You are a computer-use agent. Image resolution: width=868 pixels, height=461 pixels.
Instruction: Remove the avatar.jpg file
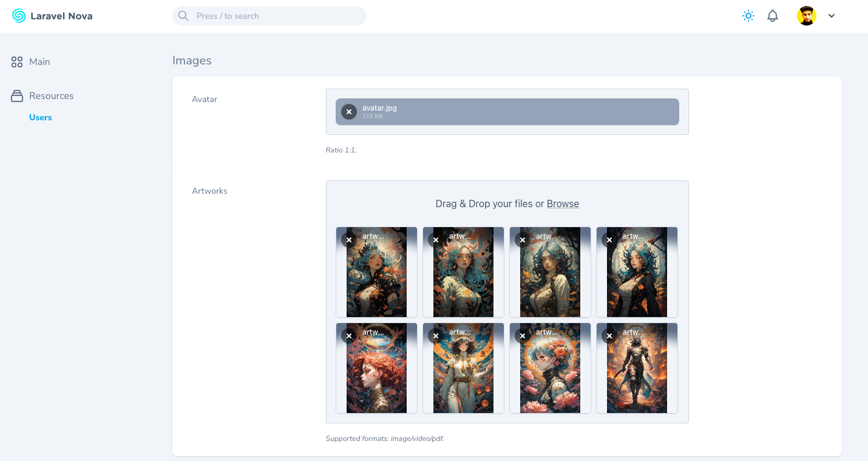(349, 112)
